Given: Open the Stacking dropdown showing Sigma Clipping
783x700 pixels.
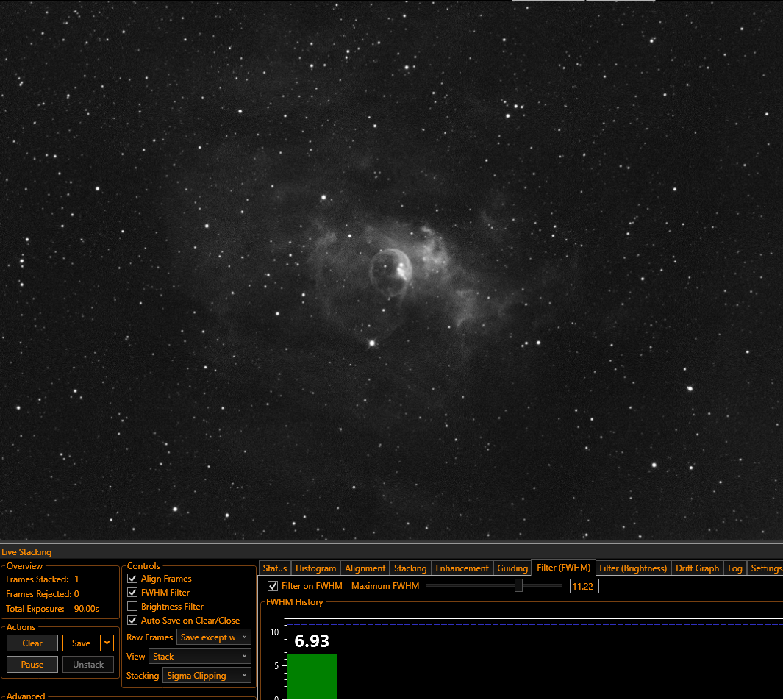Looking at the screenshot, I should point(207,676).
